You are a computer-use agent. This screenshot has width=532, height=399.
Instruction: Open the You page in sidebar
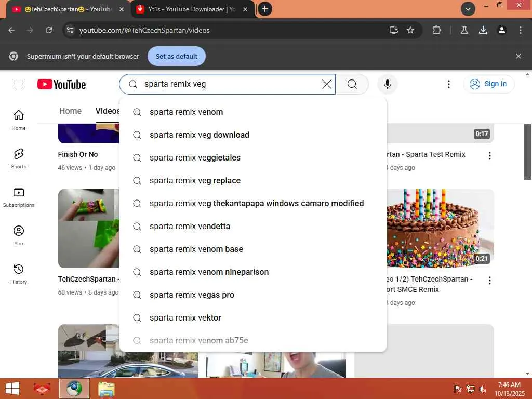19,235
